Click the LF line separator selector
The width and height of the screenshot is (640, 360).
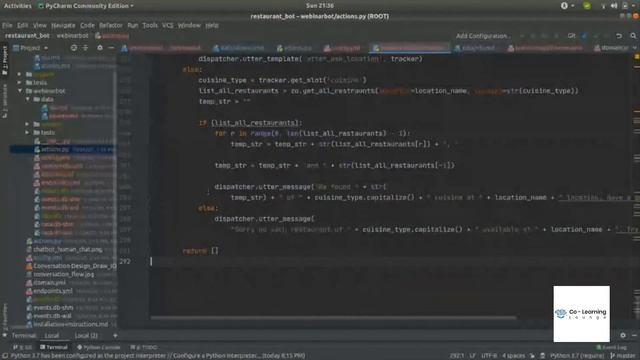[x=472, y=356]
